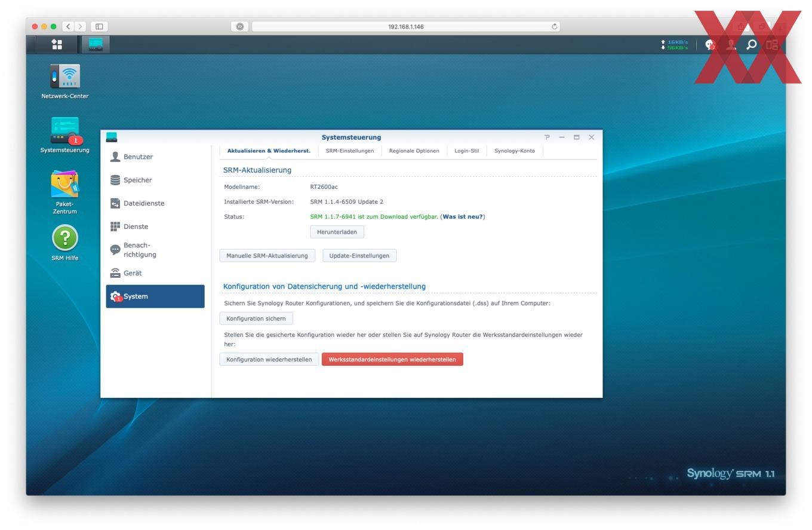
Task: Click the help question mark in Systemsteuerung title bar
Action: 547,137
